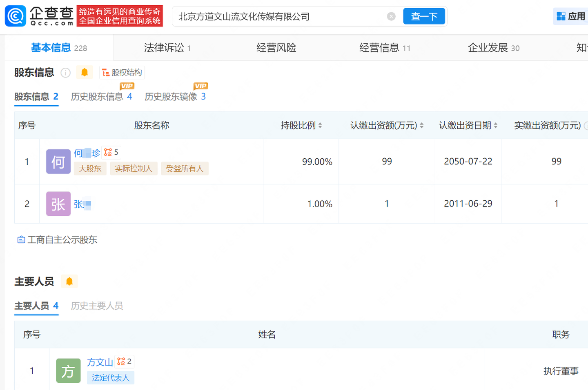The height and width of the screenshot is (390, 588).
Task: Click the 大股东 tag
Action: [x=90, y=168]
